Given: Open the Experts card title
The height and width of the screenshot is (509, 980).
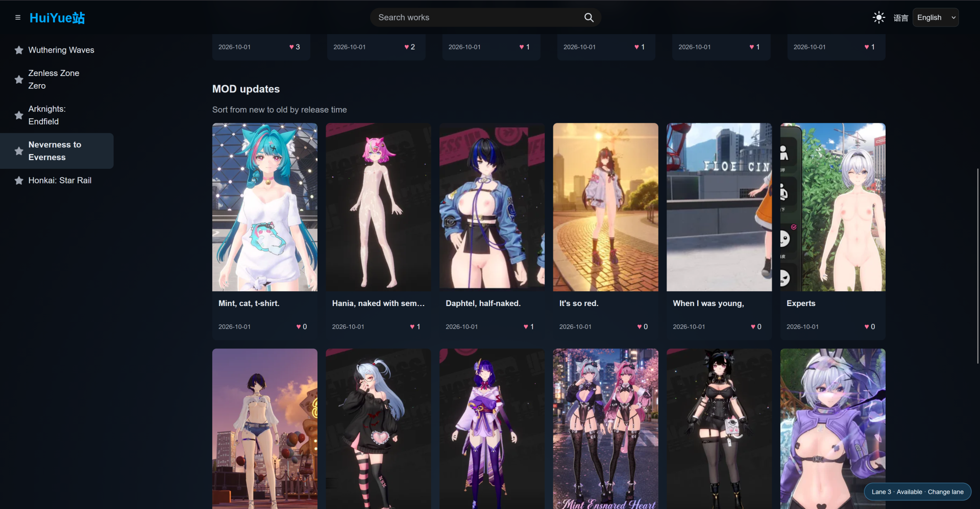Looking at the screenshot, I should [x=801, y=303].
